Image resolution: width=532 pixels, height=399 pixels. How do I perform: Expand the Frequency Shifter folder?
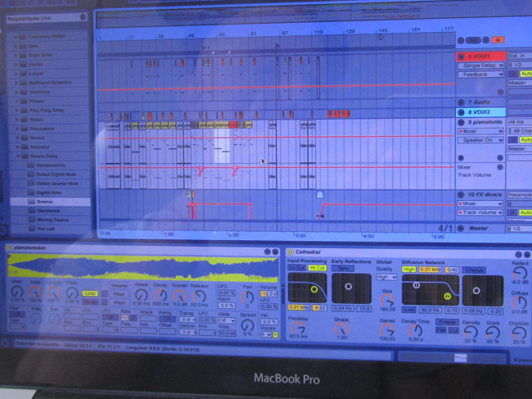[x=16, y=36]
